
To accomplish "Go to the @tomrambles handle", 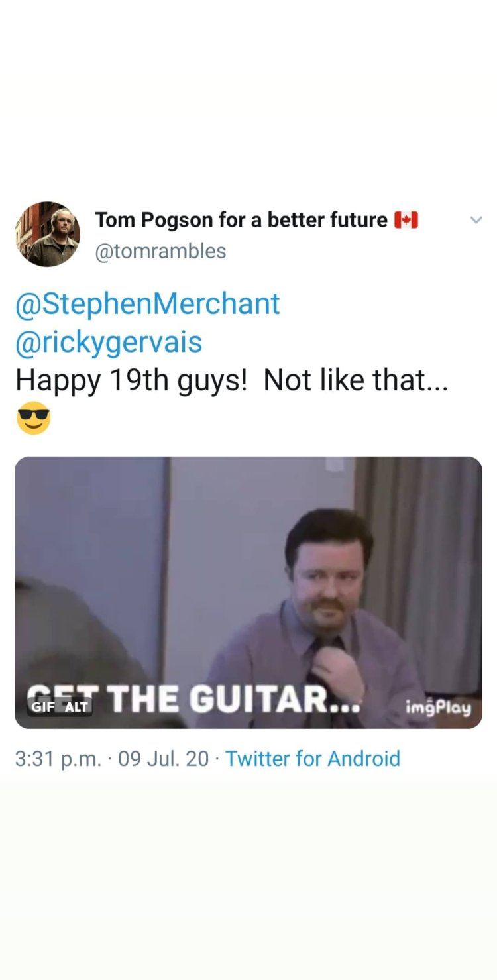I will tap(161, 251).
